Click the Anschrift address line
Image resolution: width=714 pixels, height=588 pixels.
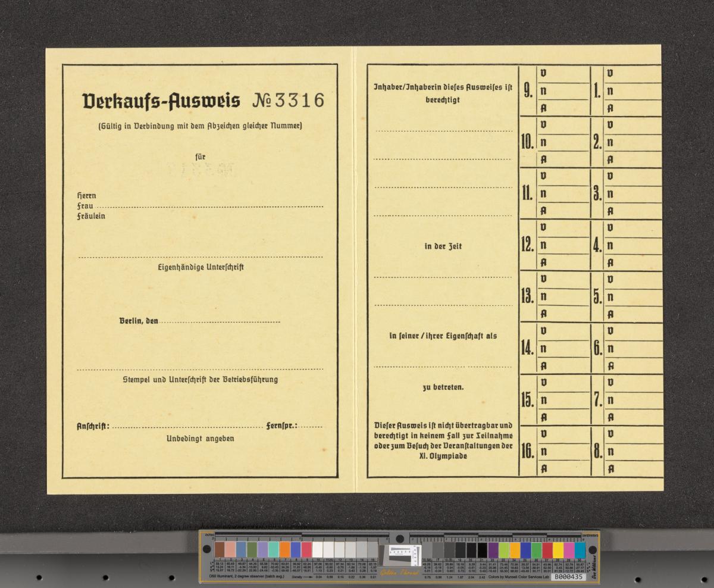(187, 427)
